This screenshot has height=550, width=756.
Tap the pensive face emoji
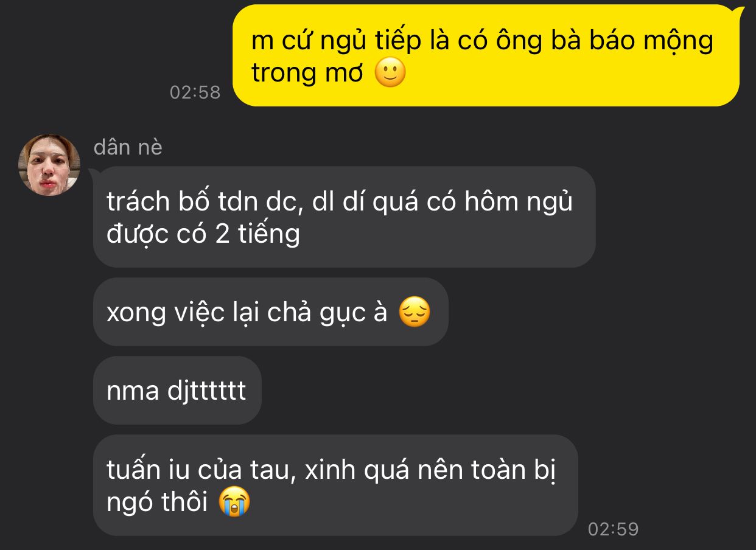(x=415, y=313)
